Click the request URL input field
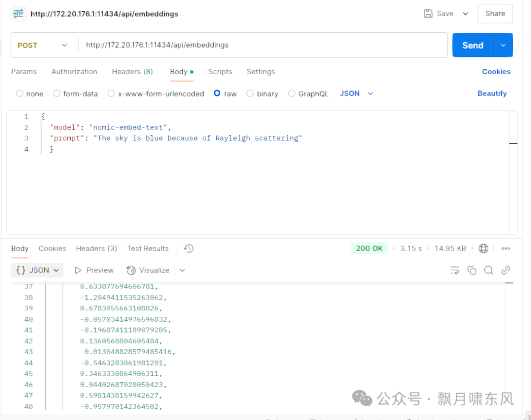 tap(263, 45)
